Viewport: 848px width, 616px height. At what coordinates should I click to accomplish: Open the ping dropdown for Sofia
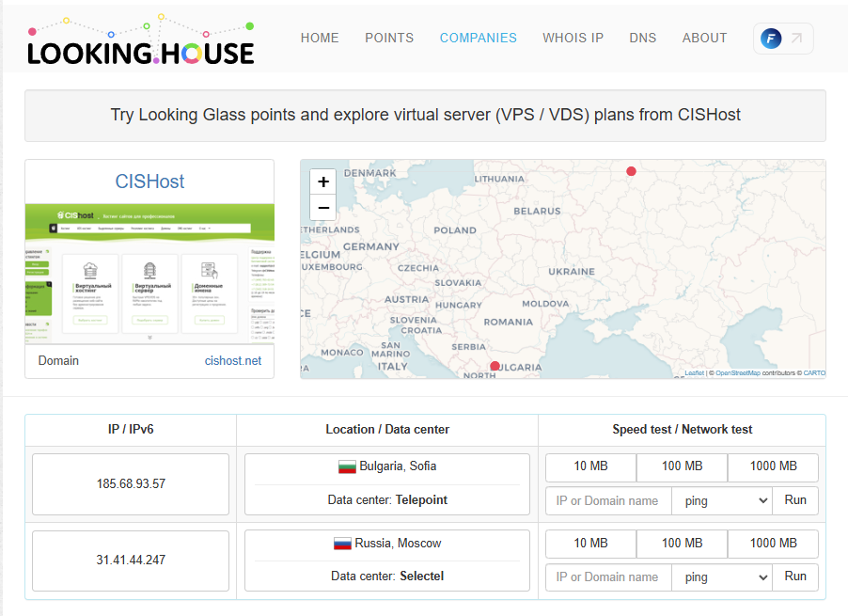(722, 501)
